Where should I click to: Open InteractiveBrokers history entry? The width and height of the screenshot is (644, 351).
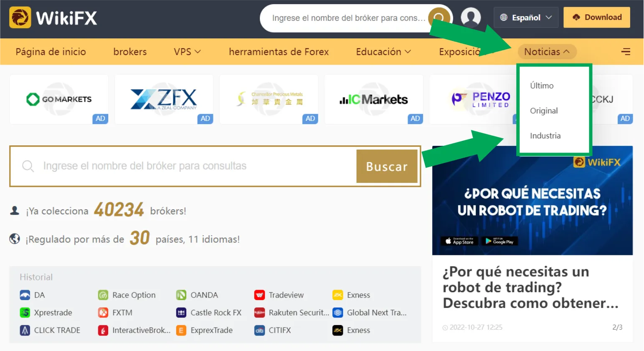pyautogui.click(x=134, y=330)
